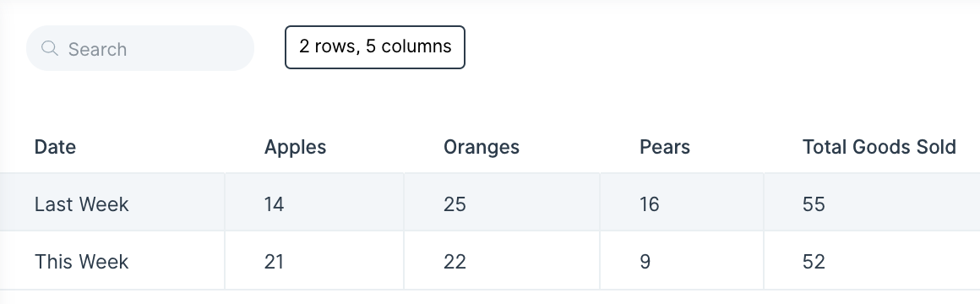Image resolution: width=980 pixels, height=304 pixels.
Task: Click the magnifying glass search icon
Action: point(49,48)
